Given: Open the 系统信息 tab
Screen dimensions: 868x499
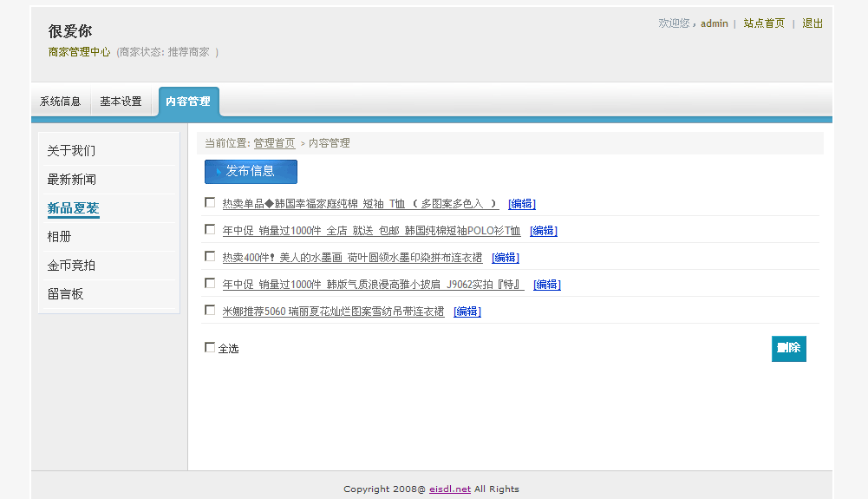Looking at the screenshot, I should [x=61, y=102].
